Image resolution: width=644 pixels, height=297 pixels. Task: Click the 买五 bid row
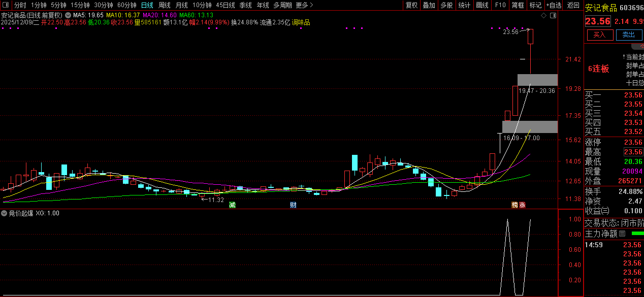[x=614, y=131]
